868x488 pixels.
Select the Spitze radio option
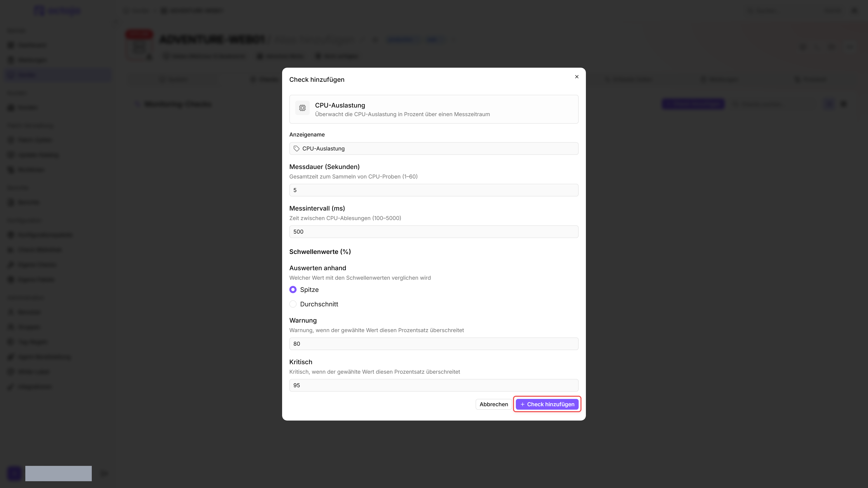click(293, 290)
